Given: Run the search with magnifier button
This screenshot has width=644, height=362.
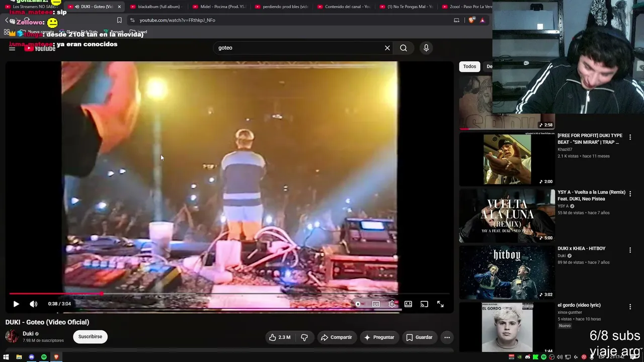Looking at the screenshot, I should pyautogui.click(x=404, y=48).
